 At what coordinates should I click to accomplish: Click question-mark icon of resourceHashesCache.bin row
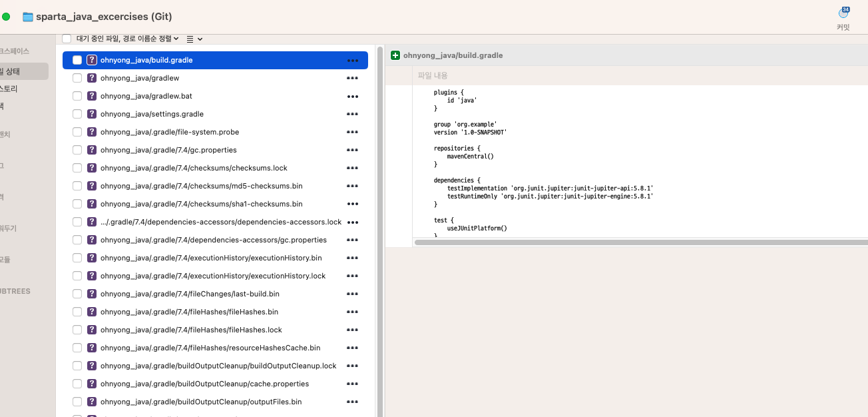point(92,348)
